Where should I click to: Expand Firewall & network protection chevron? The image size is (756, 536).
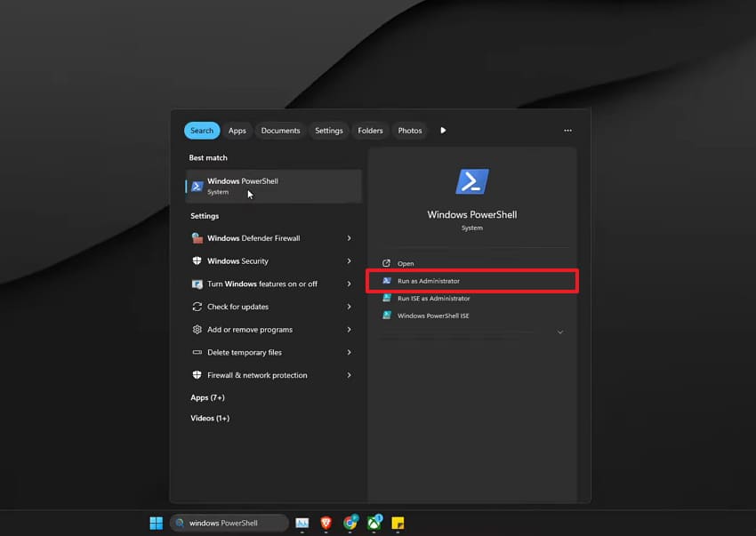(349, 375)
